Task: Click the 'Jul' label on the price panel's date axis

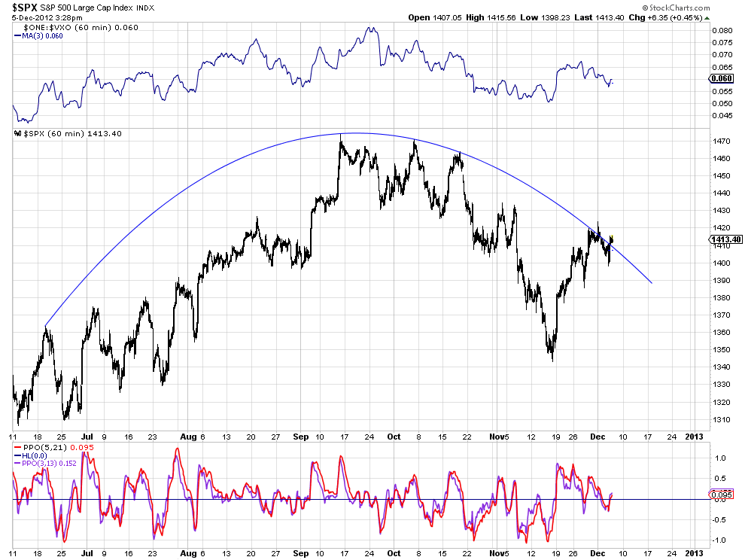Action: (x=87, y=437)
